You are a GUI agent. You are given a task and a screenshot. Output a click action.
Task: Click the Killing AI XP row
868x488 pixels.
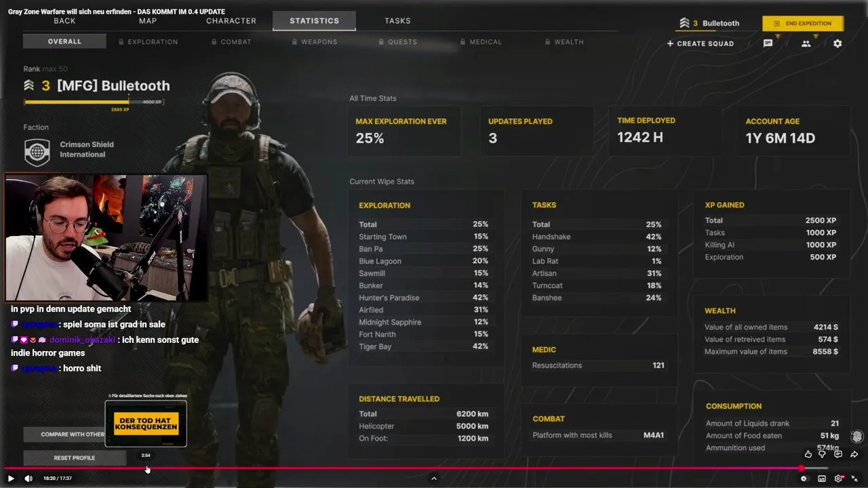coord(770,245)
